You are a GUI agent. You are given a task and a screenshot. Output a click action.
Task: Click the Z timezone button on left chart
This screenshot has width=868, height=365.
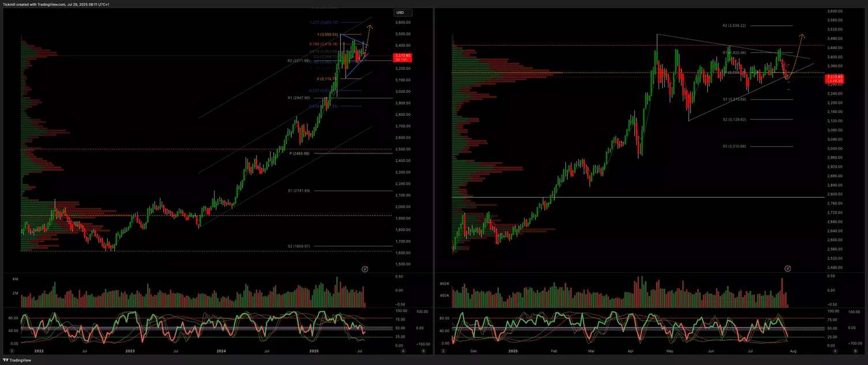(x=12, y=351)
